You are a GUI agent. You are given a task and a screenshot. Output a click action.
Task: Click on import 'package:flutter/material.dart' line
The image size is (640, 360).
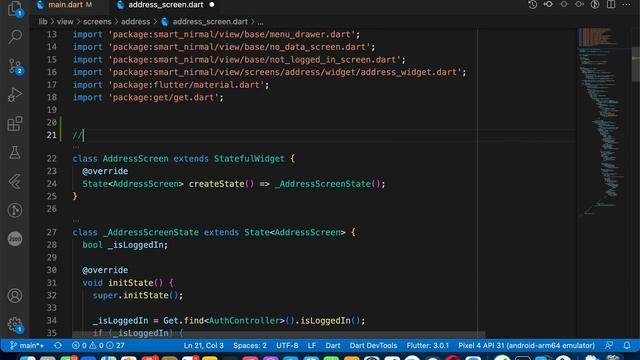[171, 85]
